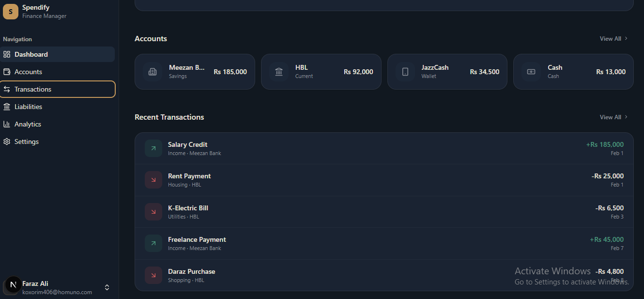
Task: Navigate to Analytics in sidebar
Action: click(28, 124)
